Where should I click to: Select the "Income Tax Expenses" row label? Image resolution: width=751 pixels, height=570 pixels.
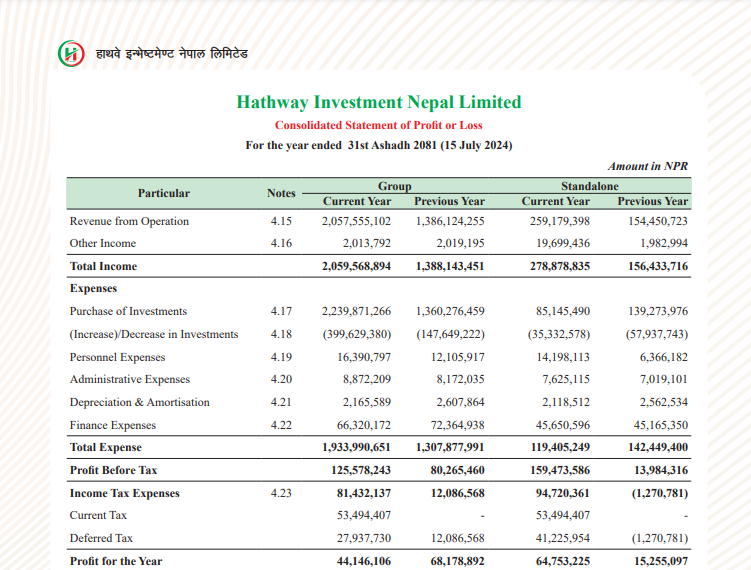(x=125, y=493)
